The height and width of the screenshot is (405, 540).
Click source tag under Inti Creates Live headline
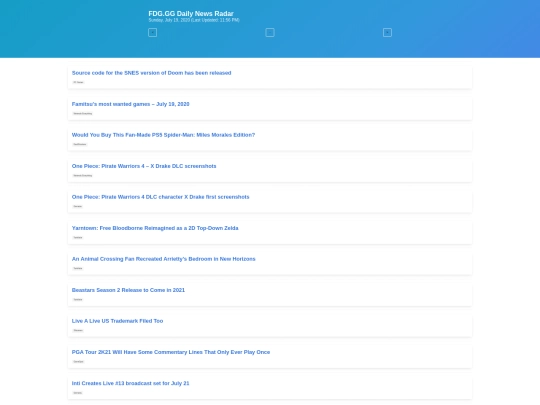tap(78, 393)
